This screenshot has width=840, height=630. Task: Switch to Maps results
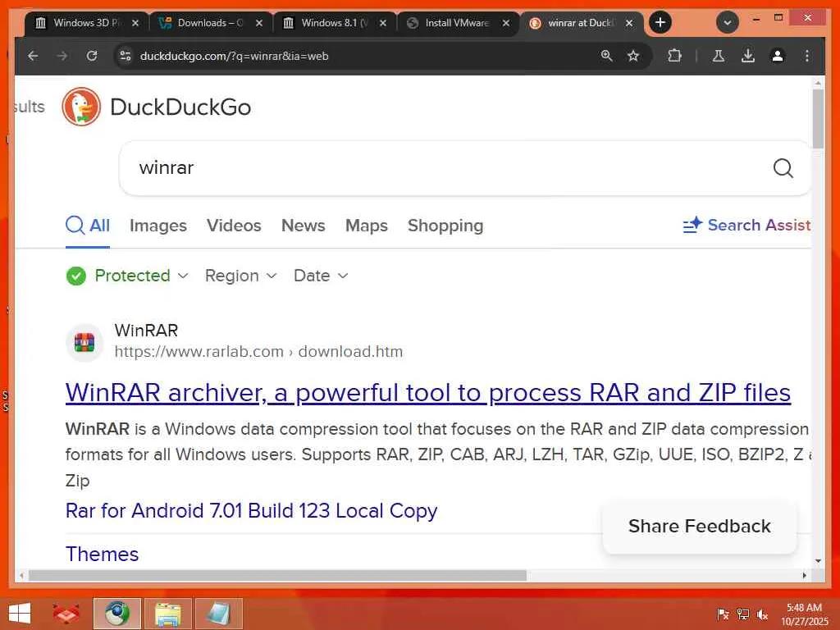[x=367, y=226]
